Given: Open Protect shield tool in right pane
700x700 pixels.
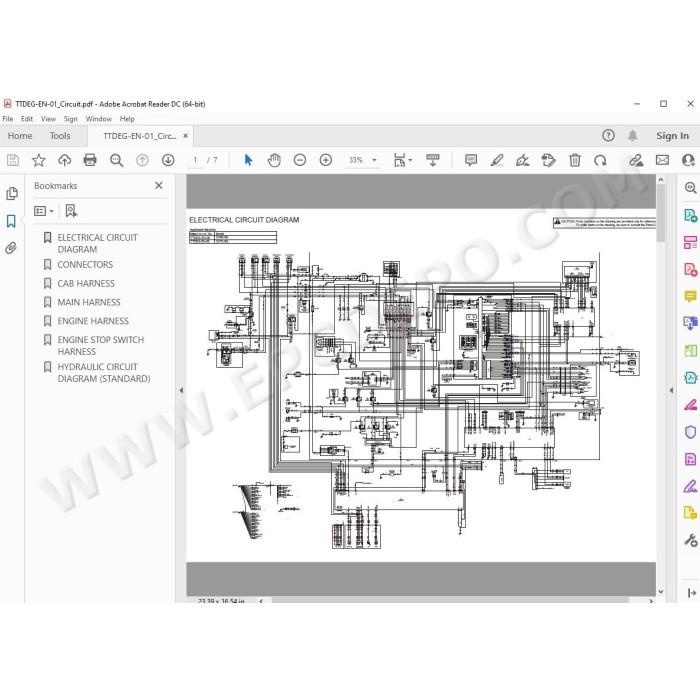Looking at the screenshot, I should click(x=690, y=432).
